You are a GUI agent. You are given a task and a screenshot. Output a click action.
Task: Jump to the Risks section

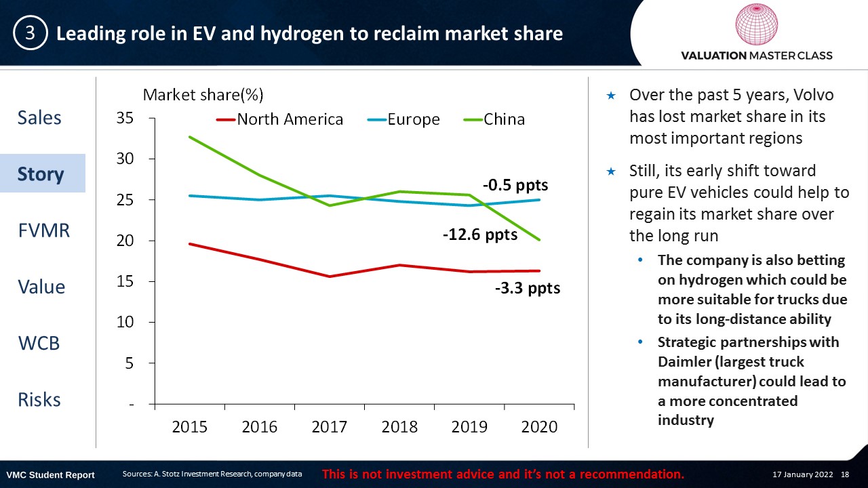39,399
